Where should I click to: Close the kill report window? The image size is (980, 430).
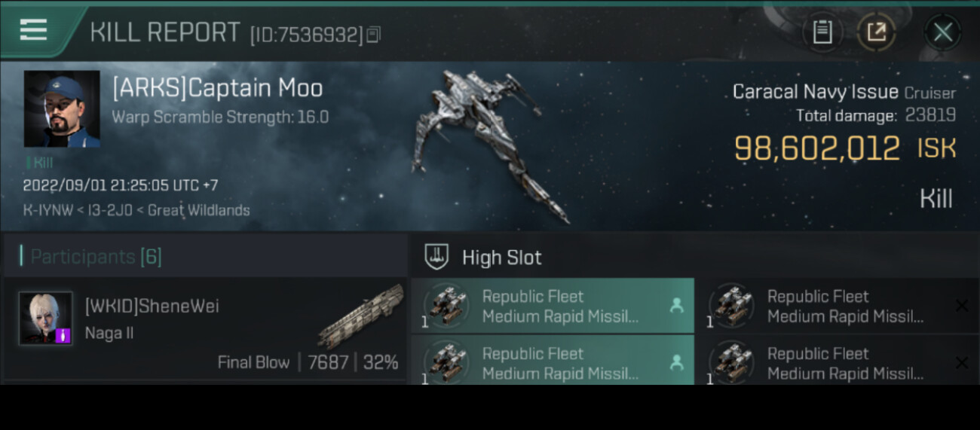point(942,32)
